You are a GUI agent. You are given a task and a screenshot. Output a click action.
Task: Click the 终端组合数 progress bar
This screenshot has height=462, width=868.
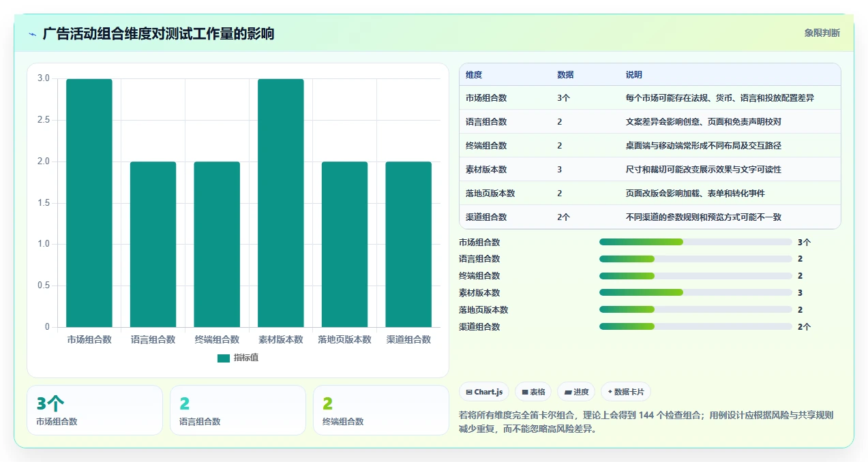pos(695,276)
